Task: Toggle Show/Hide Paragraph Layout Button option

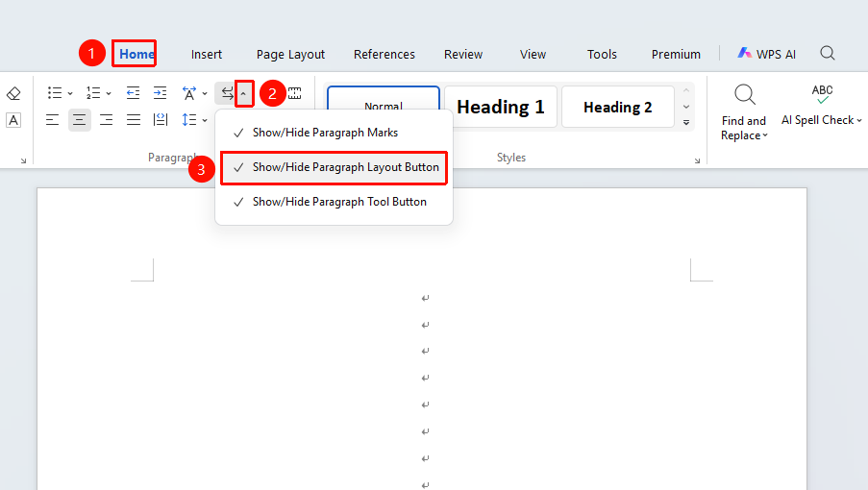Action: pyautogui.click(x=334, y=167)
